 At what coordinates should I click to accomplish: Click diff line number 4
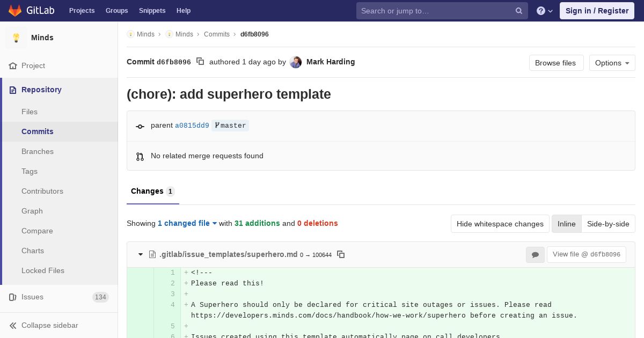click(173, 305)
